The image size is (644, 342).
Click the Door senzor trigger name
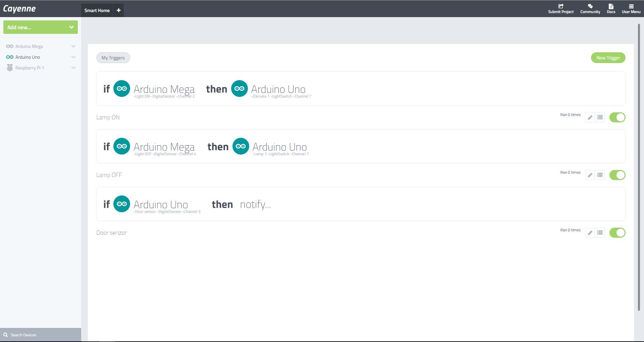(x=111, y=233)
